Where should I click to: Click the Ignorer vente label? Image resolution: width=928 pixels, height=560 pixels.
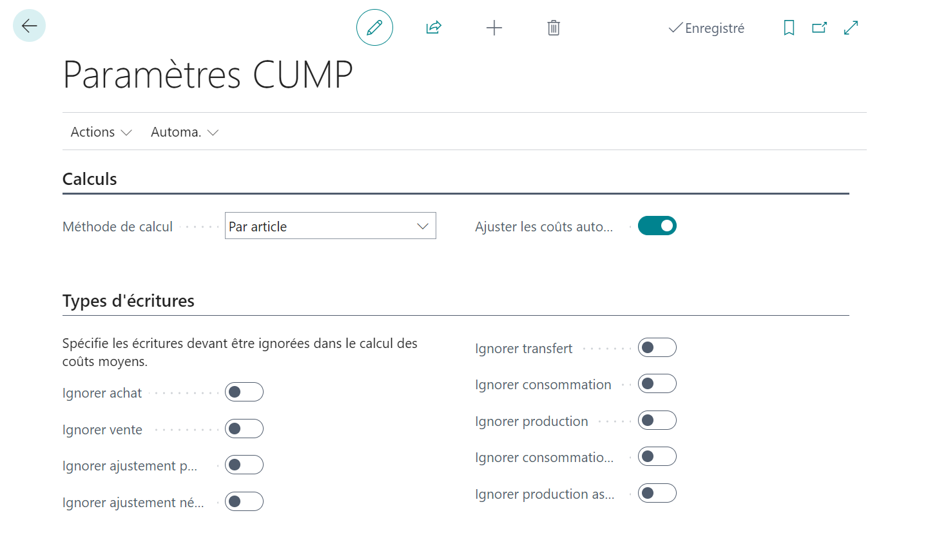[x=102, y=430]
